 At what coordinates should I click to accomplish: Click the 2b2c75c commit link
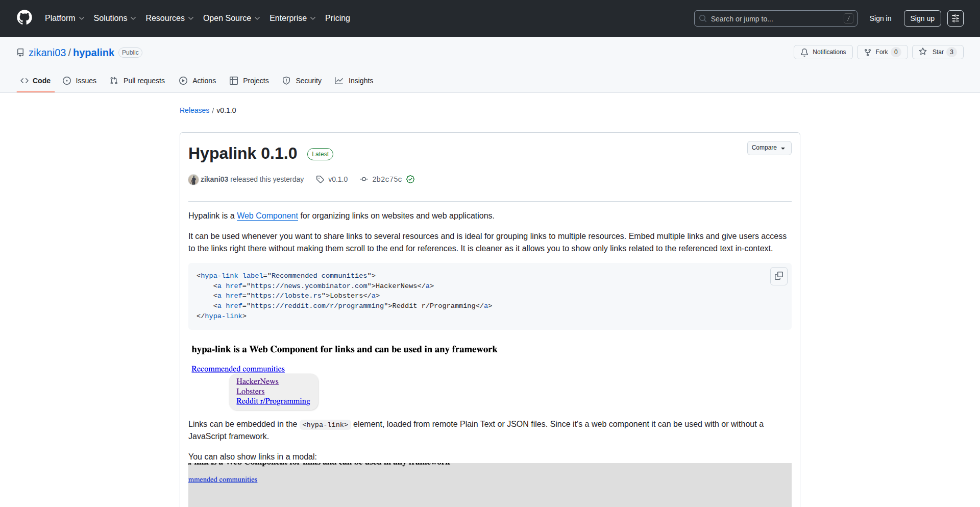[x=387, y=179]
